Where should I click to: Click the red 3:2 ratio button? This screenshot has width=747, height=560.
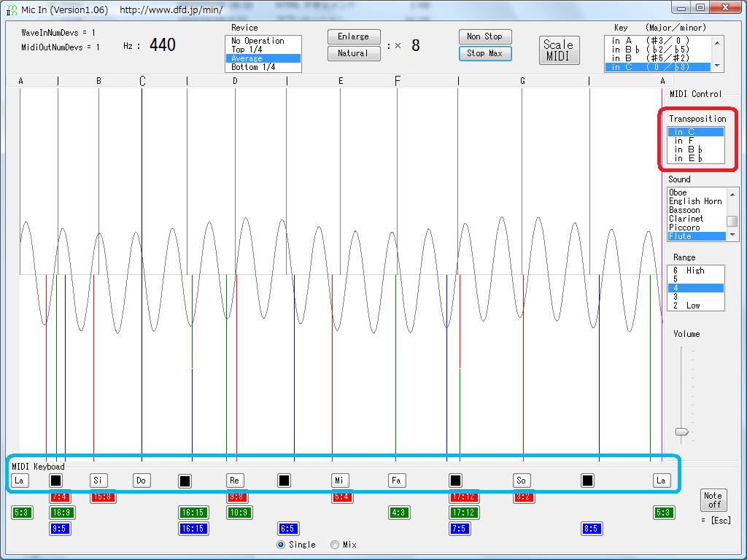point(524,497)
